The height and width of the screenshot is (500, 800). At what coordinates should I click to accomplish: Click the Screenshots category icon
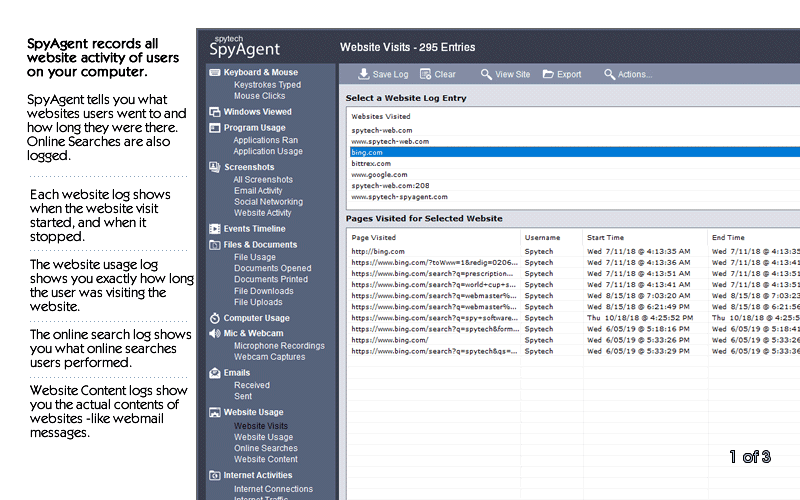pyautogui.click(x=215, y=167)
